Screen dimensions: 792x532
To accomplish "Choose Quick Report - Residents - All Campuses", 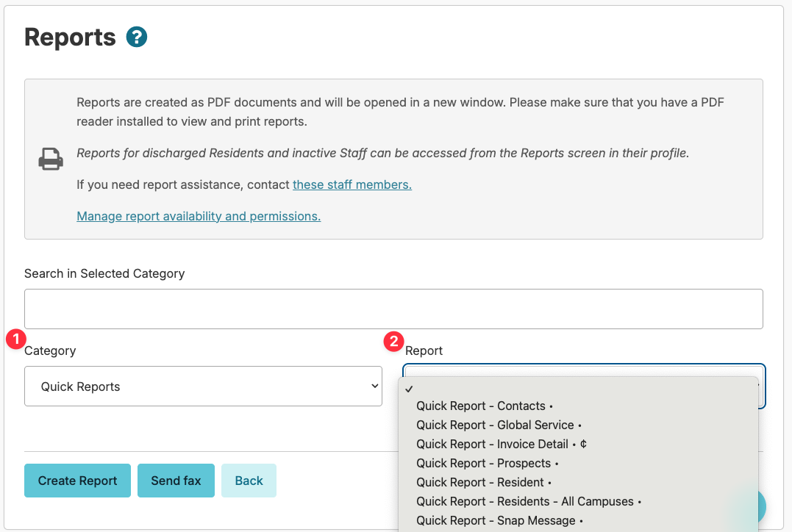I will click(578, 502).
